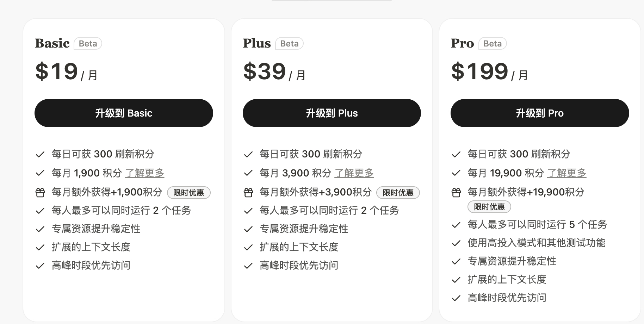Click the 限时优惠 badge in Plus plan
This screenshot has width=644, height=324.
pyautogui.click(x=398, y=193)
